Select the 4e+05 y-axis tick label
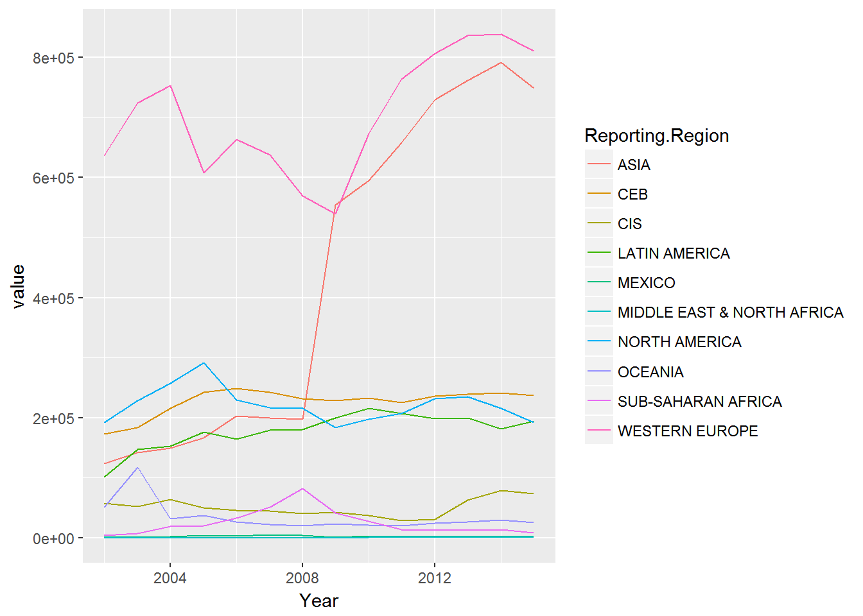863x616 pixels. coord(53,298)
